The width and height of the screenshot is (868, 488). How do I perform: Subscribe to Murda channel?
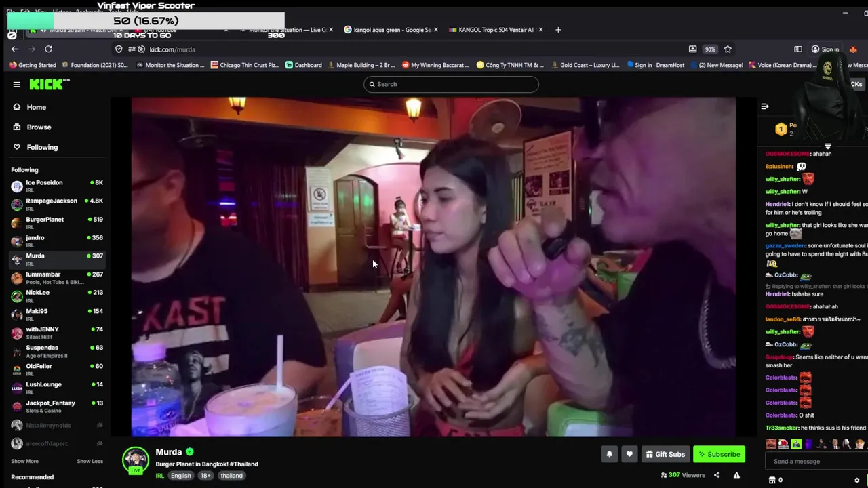719,454
